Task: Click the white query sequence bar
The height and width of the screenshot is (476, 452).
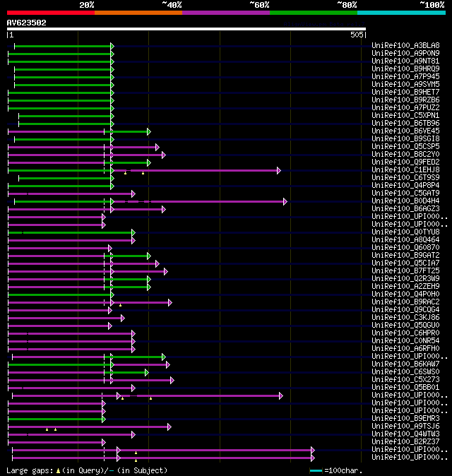Action: pos(186,29)
